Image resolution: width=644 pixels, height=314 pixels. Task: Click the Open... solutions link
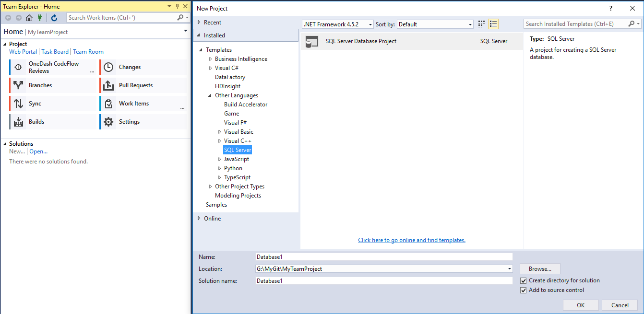click(x=38, y=151)
